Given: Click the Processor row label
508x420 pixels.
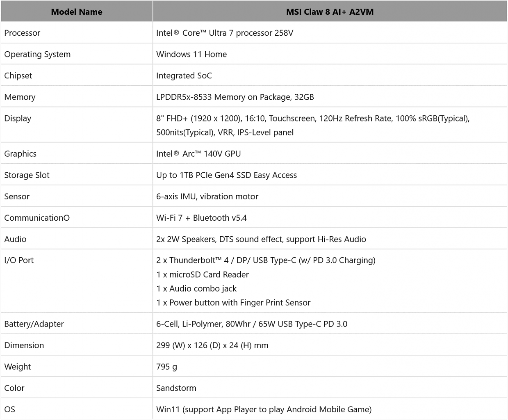Looking at the screenshot, I should click(22, 33).
